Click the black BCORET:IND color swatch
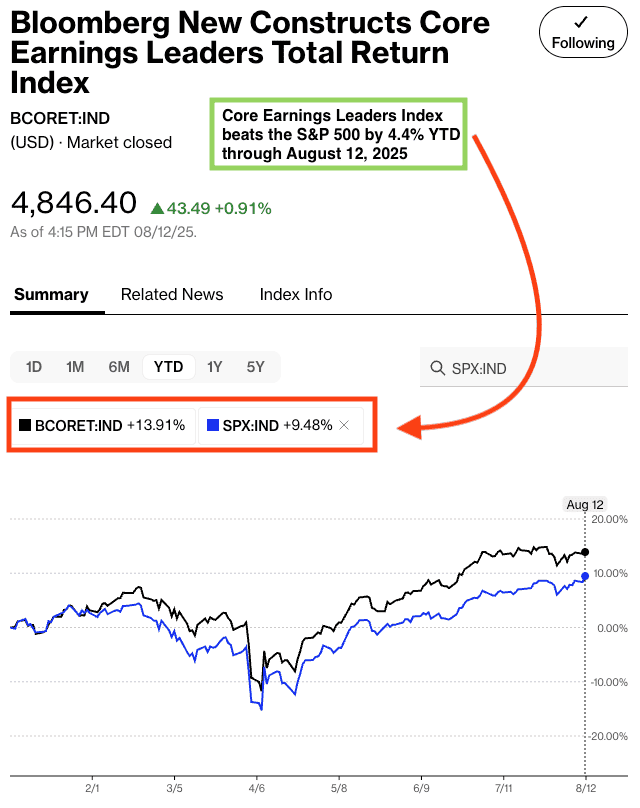Screen dimensions: 640x808 [x=25, y=425]
